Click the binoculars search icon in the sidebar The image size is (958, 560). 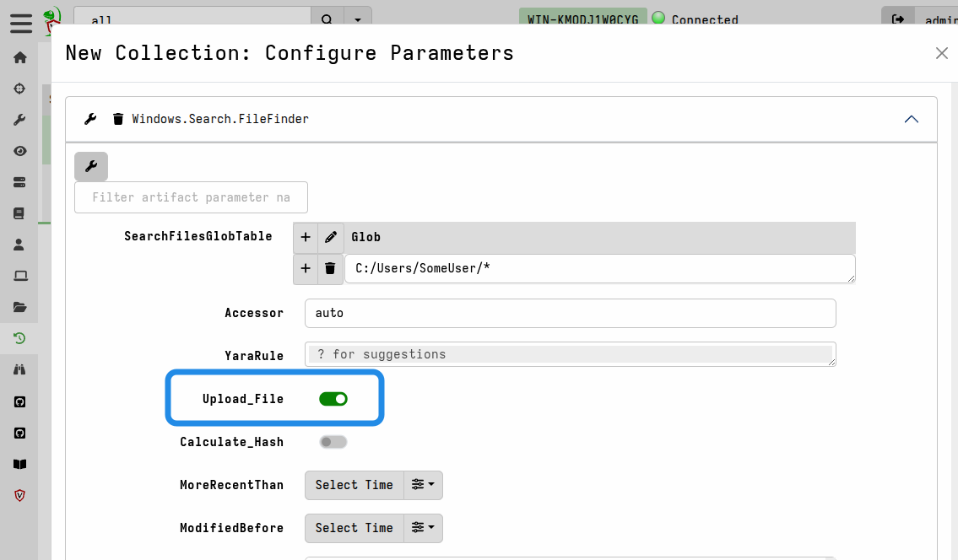click(x=20, y=369)
